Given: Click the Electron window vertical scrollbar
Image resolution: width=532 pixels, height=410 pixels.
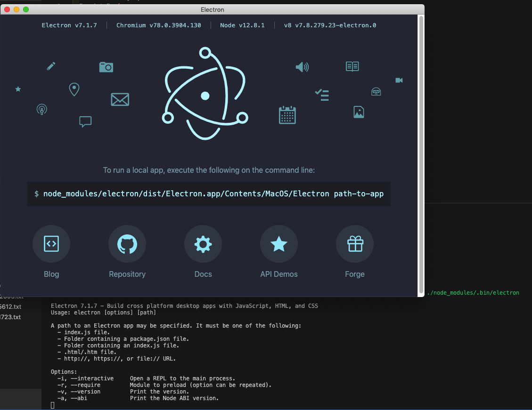Looking at the screenshot, I should click(x=421, y=154).
